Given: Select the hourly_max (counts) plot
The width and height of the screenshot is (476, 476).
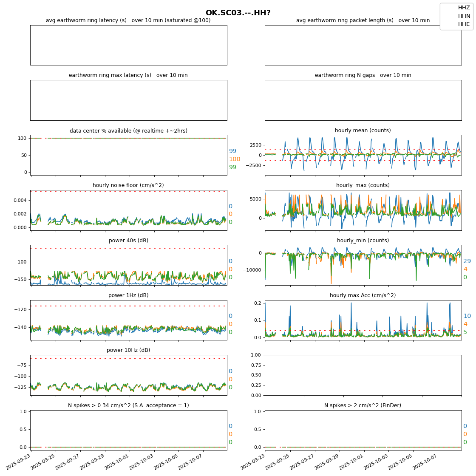Looking at the screenshot, I should 363,210.
